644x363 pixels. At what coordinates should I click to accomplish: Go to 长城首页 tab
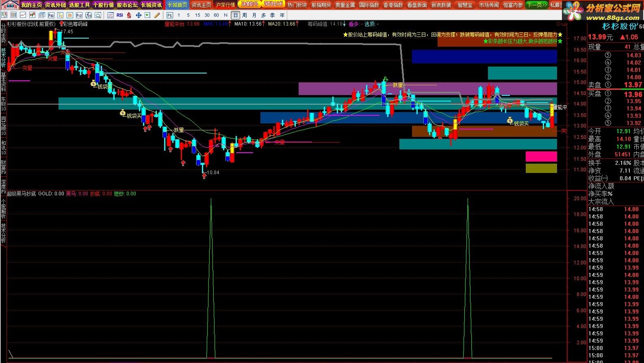178,5
